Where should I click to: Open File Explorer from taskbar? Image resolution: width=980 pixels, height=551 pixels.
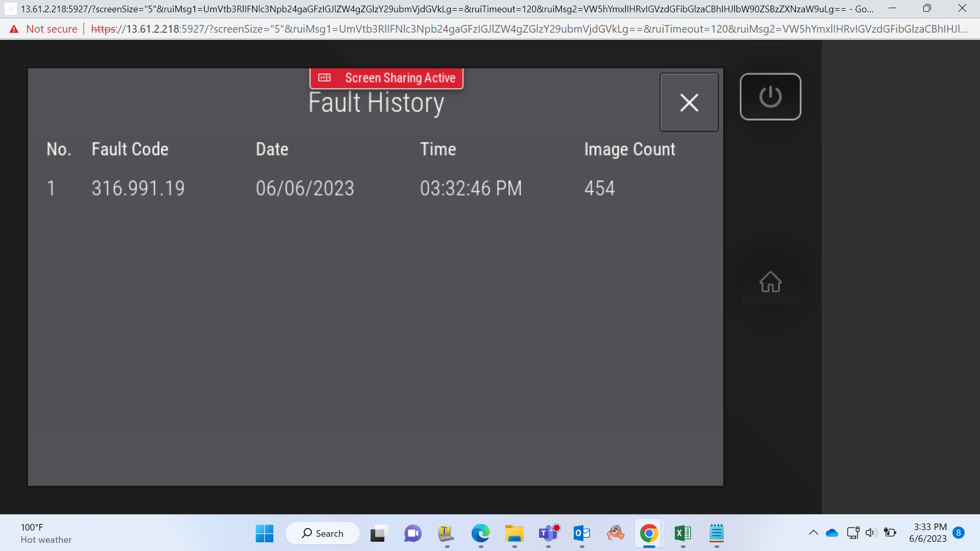tap(514, 534)
